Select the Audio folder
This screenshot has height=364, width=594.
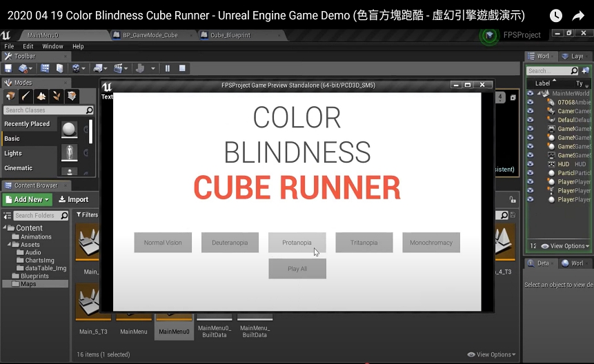[33, 252]
